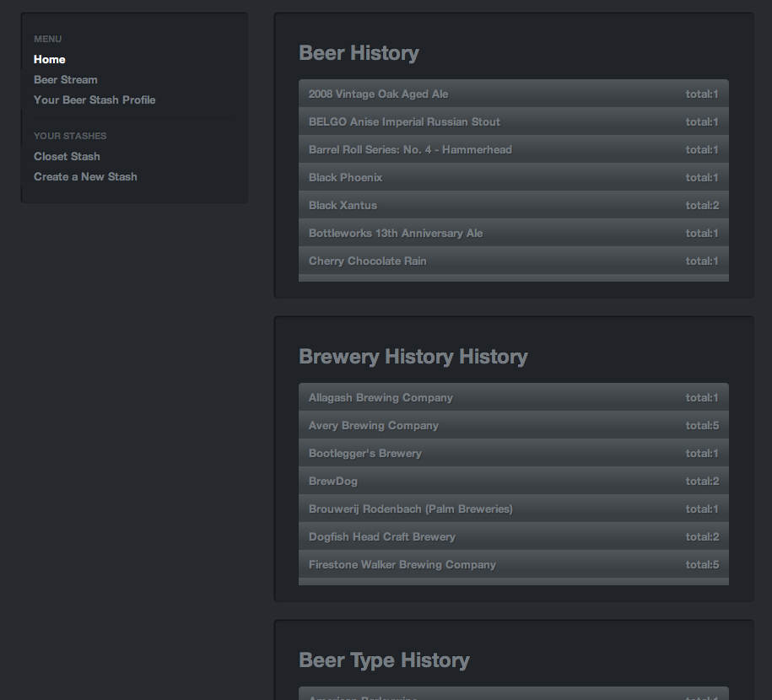Open the Closet Stash
The image size is (772, 700).
pyautogui.click(x=67, y=157)
